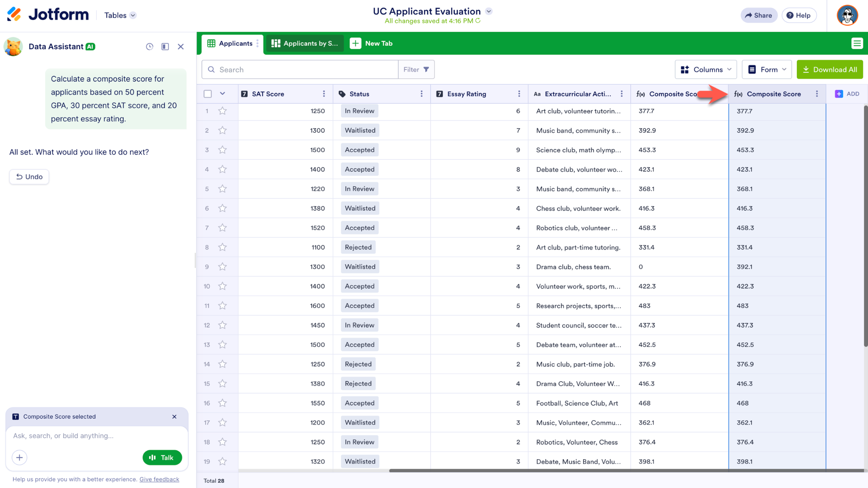Open the Columns dropdown
Screen dimensions: 868x488
click(x=706, y=69)
